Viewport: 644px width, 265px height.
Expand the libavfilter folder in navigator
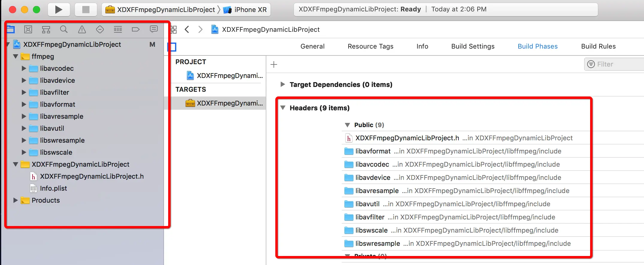pyautogui.click(x=24, y=92)
